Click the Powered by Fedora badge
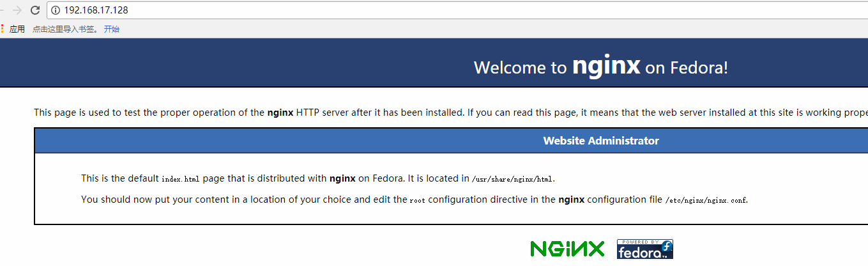This screenshot has width=868, height=266. click(x=645, y=249)
